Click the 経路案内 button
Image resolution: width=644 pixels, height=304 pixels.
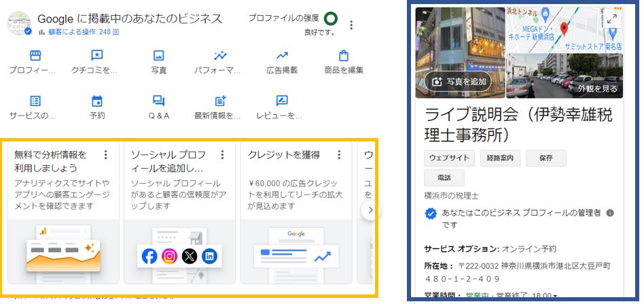(500, 158)
